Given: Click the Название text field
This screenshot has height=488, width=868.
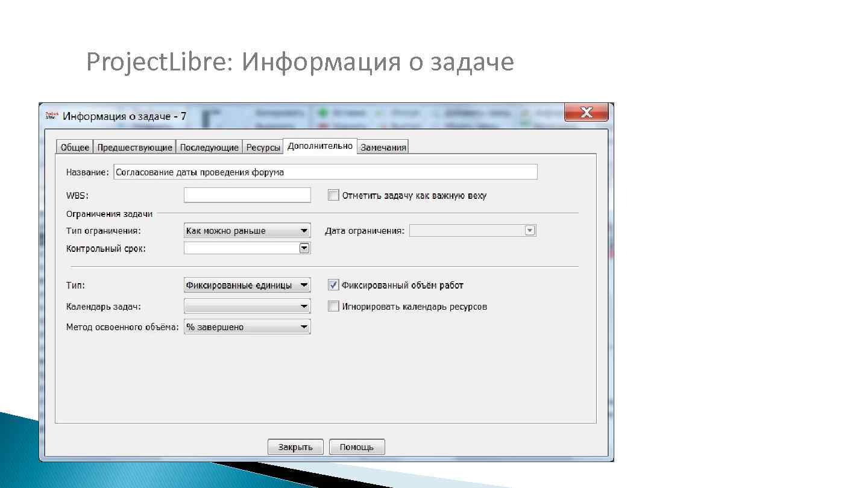Looking at the screenshot, I should (325, 172).
